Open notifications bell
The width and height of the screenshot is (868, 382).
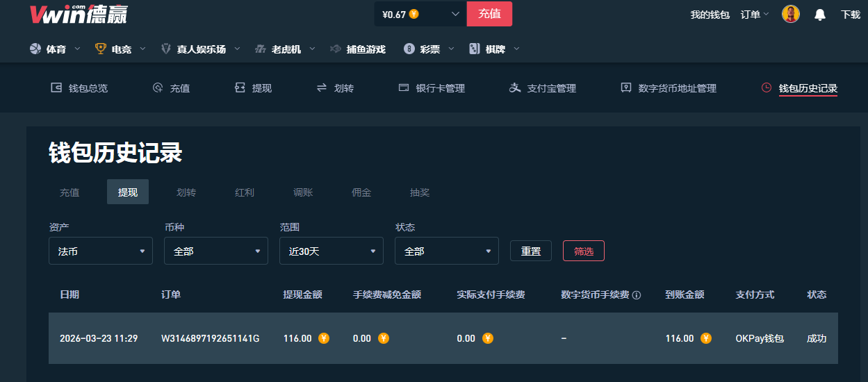820,14
